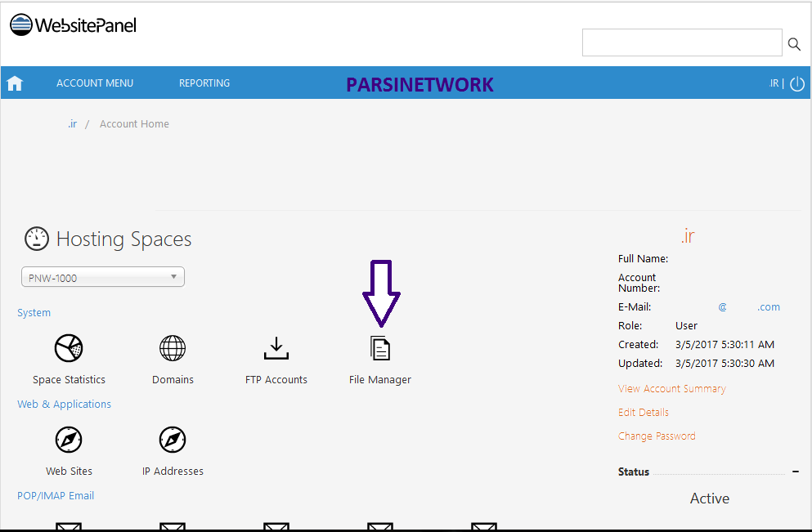Click the power logout icon
The width and height of the screenshot is (812, 532).
pos(797,84)
